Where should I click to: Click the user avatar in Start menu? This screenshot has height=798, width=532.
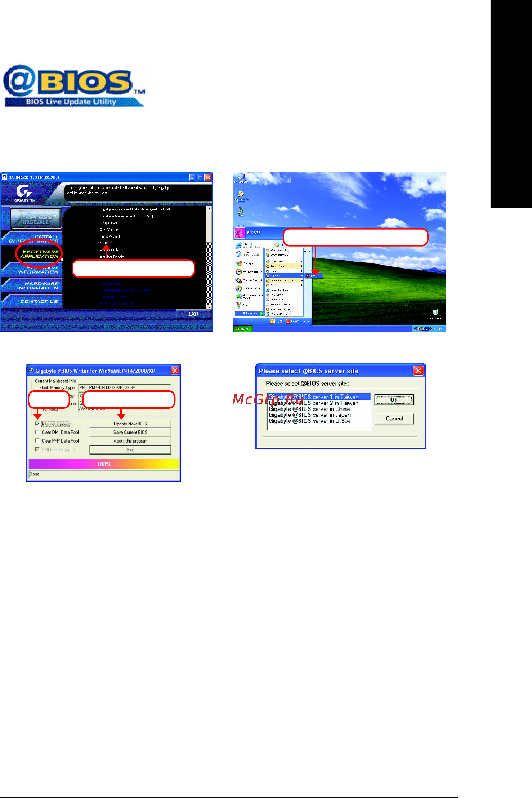(240, 233)
